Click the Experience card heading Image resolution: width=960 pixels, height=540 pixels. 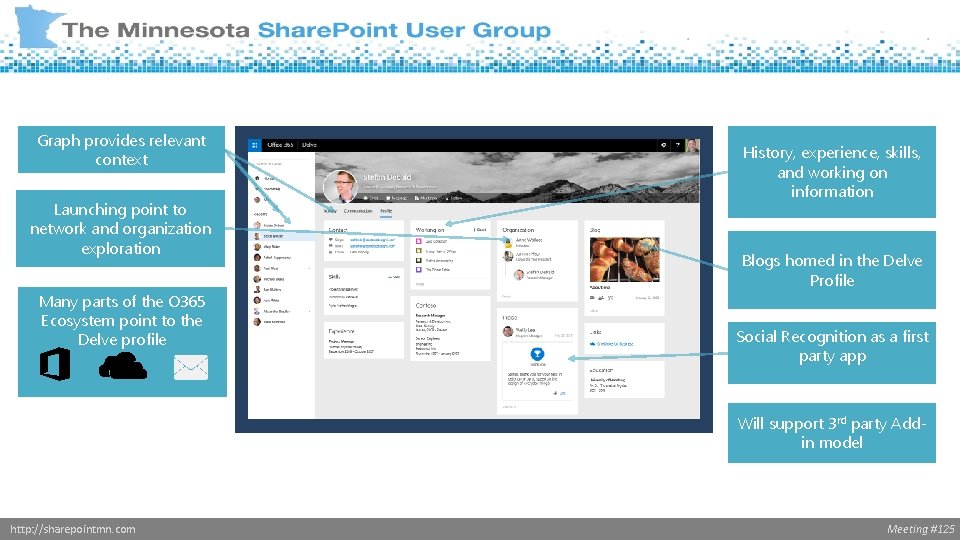[x=342, y=331]
